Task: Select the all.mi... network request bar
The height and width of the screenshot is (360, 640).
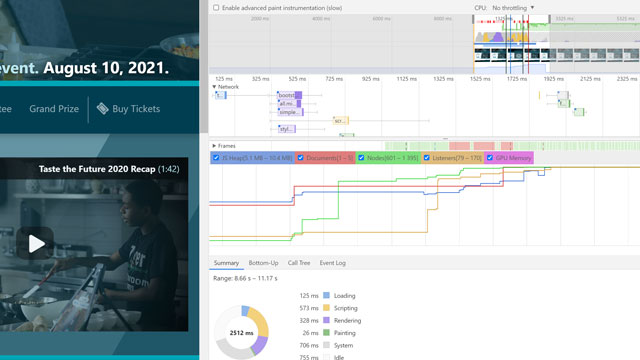Action: pyautogui.click(x=289, y=104)
